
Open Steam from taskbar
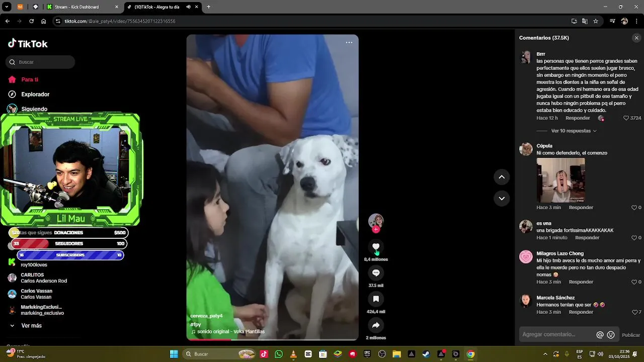point(426,354)
